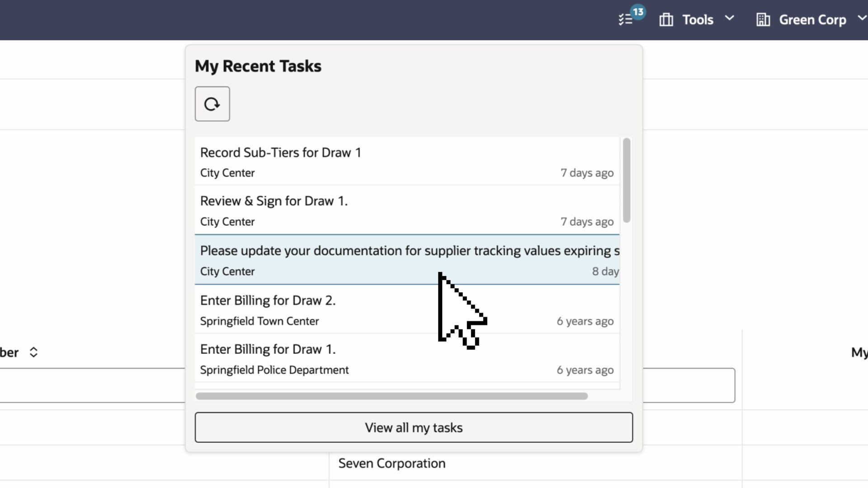Image resolution: width=868 pixels, height=488 pixels.
Task: Click the Seven Corporation table cell
Action: pyautogui.click(x=392, y=464)
